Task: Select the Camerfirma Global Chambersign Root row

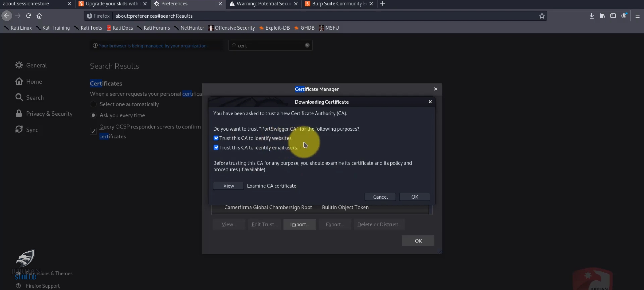Action: (321, 208)
